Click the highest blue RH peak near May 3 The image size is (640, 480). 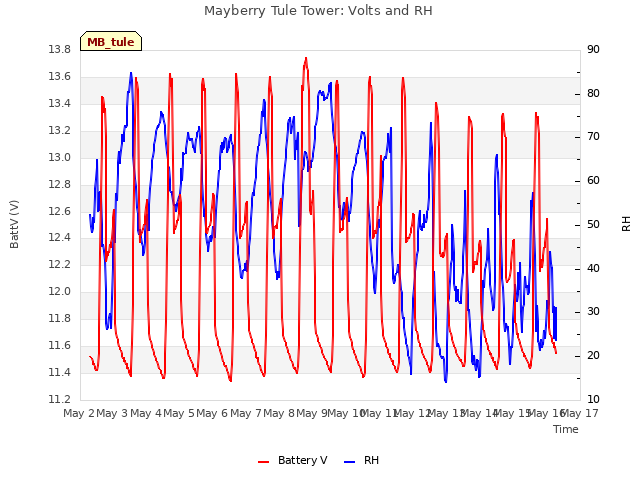pos(131,73)
